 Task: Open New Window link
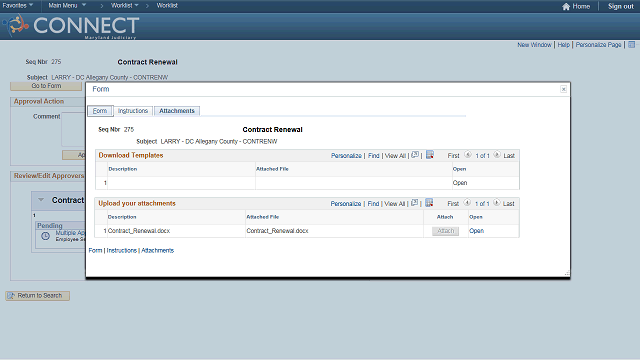pyautogui.click(x=534, y=44)
